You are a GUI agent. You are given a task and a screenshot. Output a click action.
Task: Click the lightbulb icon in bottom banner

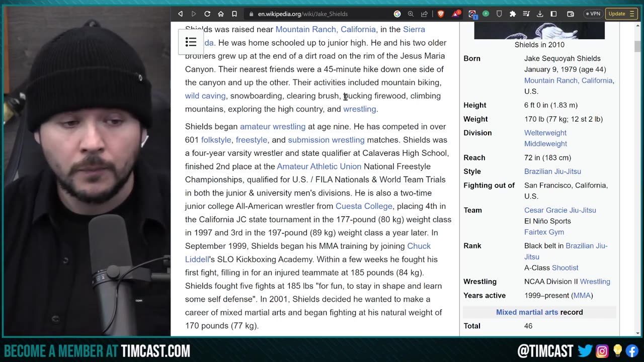coord(617,350)
